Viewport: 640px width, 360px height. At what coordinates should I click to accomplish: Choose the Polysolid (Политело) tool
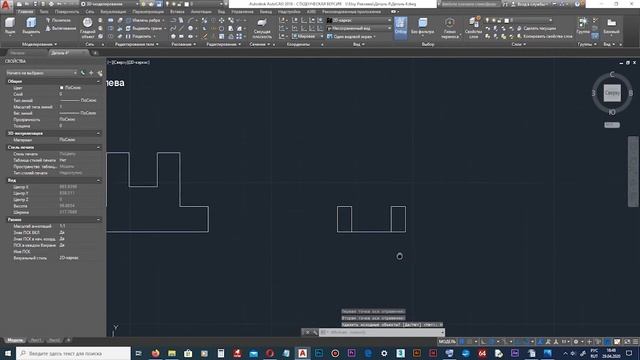(58, 20)
